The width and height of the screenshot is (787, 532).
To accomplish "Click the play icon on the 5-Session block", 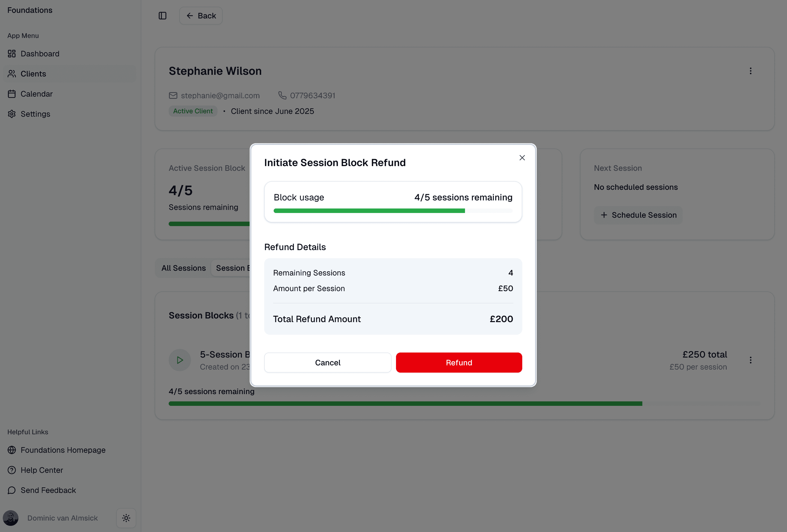I will (180, 360).
